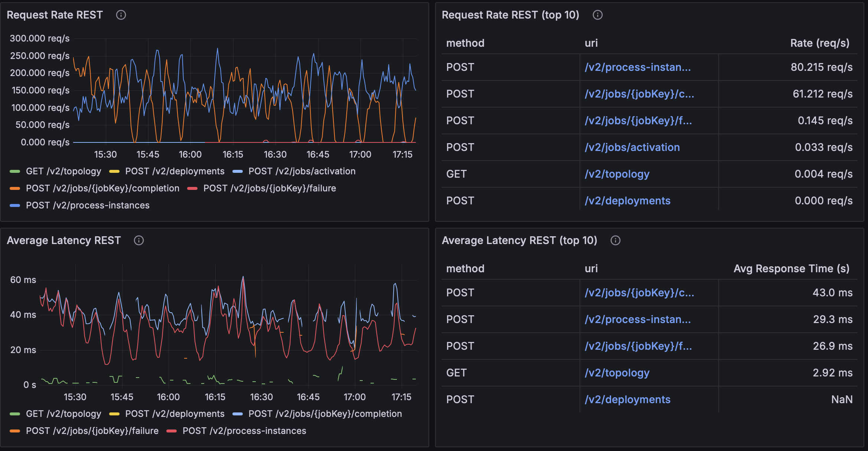
Task: Sort rate table by Rate (req/s) column
Action: (819, 43)
